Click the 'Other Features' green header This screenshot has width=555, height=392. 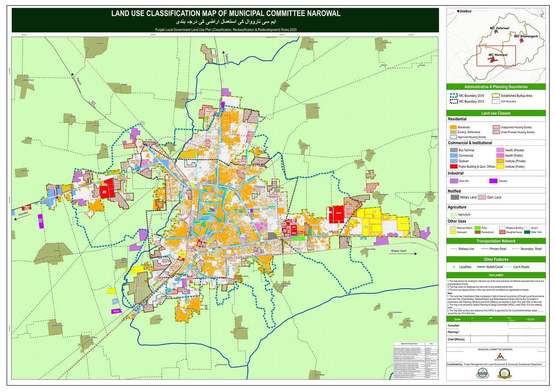[x=496, y=259]
